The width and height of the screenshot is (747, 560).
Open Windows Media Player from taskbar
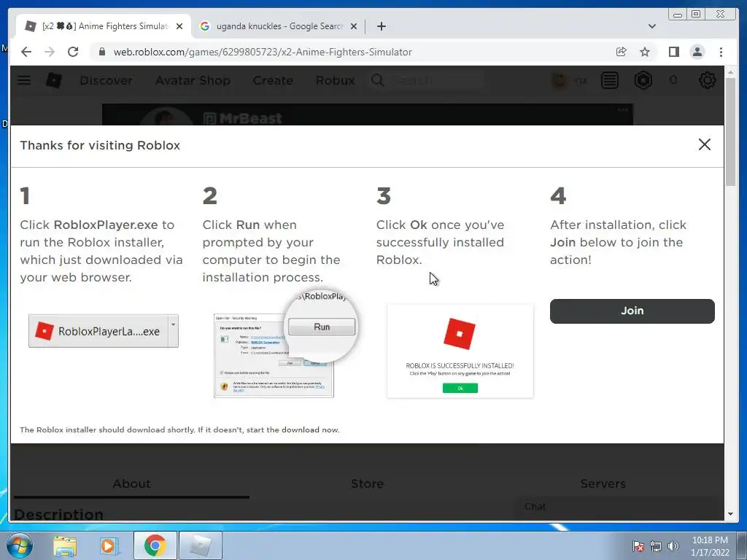point(109,545)
